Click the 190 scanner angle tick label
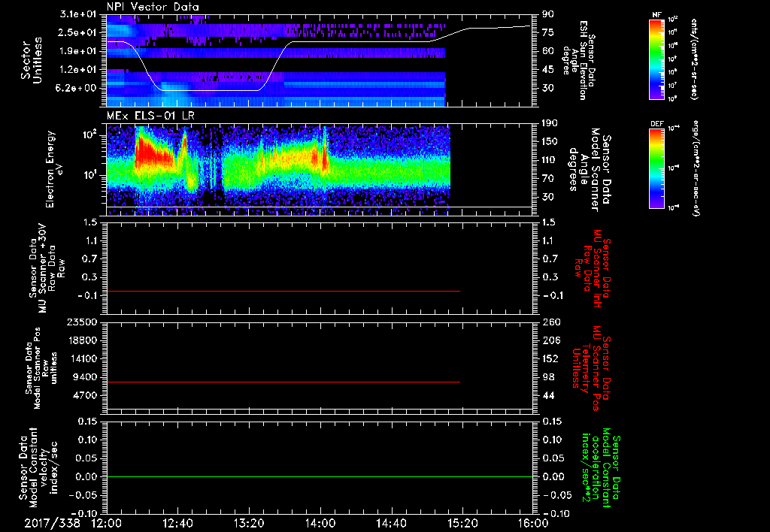Screen dimensions: 770x532 point(551,123)
